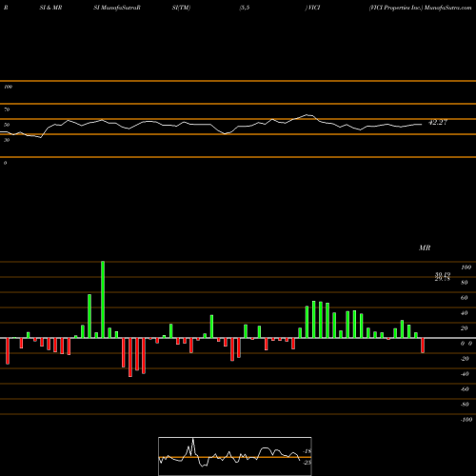476x476 pixels.
Task: Click the 100 level label in the RSI panel
Action: click(8, 87)
